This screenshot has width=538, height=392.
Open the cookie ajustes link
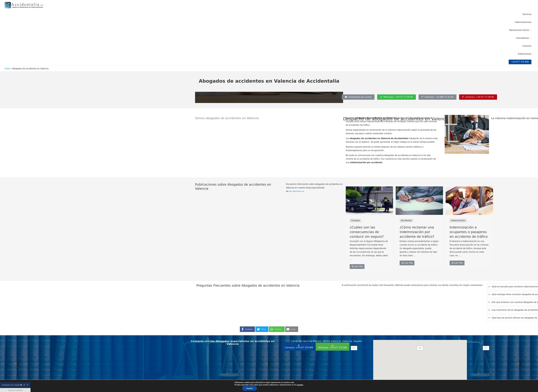(300, 385)
